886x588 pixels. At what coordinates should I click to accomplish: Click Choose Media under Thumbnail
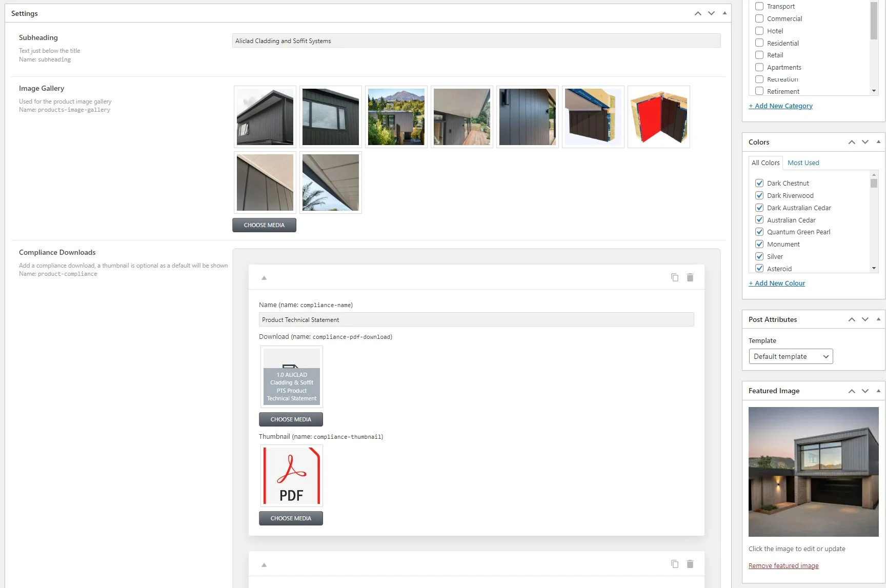pos(291,518)
